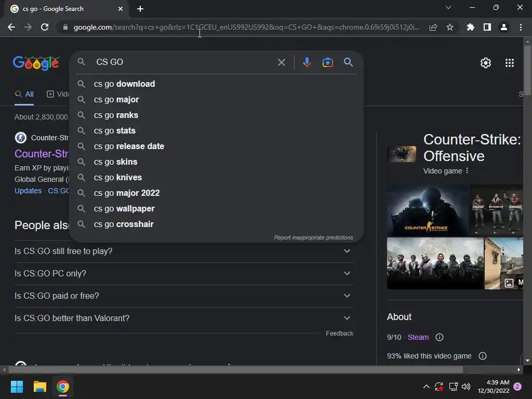Choose the 'cs go wallpaper' suggestion

click(216, 209)
